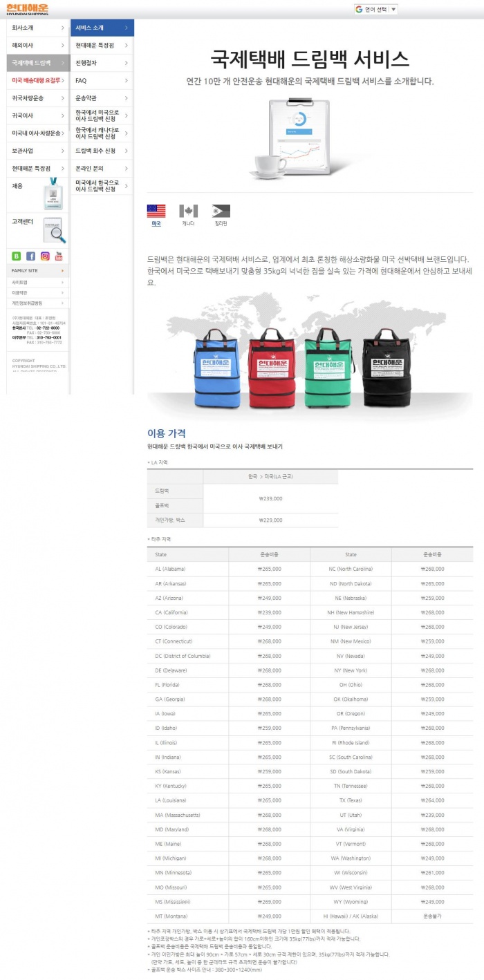The height and width of the screenshot is (980, 484).
Task: Open 현대해운 특장점 in the submenu
Action: point(102,45)
